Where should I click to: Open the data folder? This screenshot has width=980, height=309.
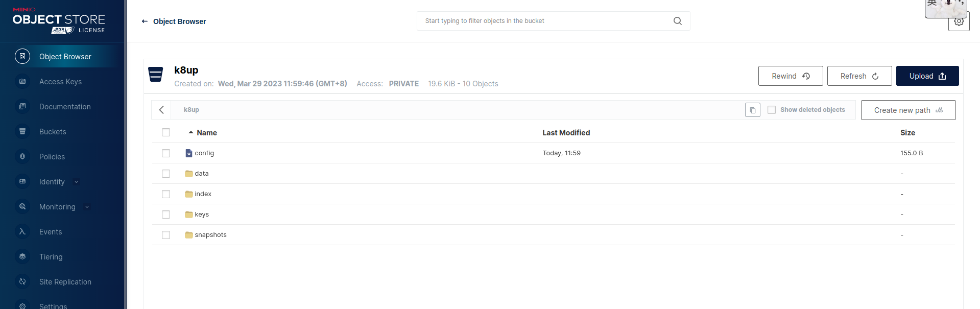pyautogui.click(x=201, y=174)
